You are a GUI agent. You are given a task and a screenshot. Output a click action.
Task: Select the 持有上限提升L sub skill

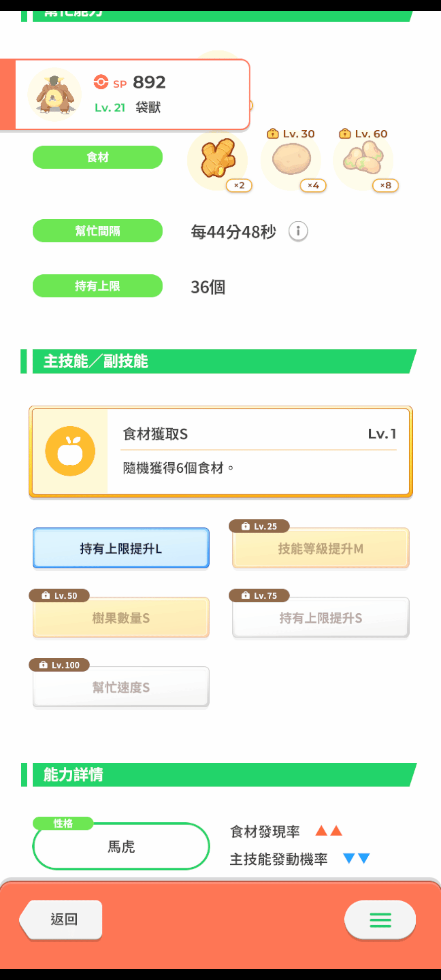121,548
